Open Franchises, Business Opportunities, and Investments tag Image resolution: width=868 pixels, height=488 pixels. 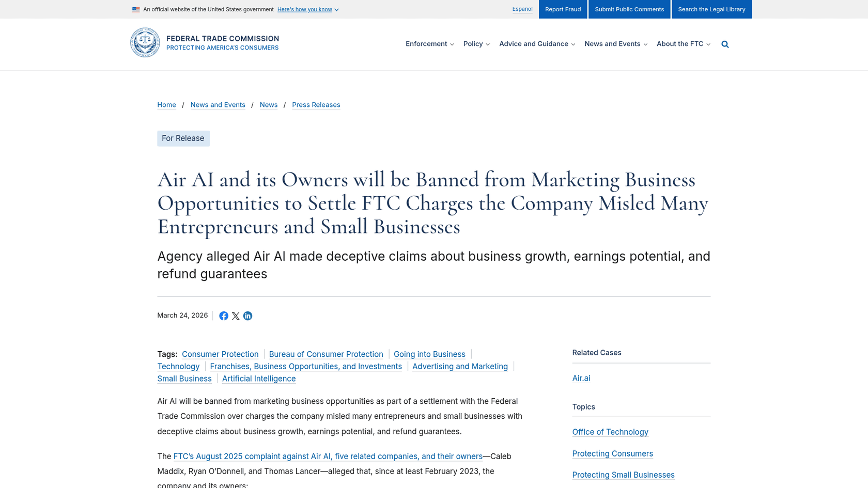coord(306,367)
